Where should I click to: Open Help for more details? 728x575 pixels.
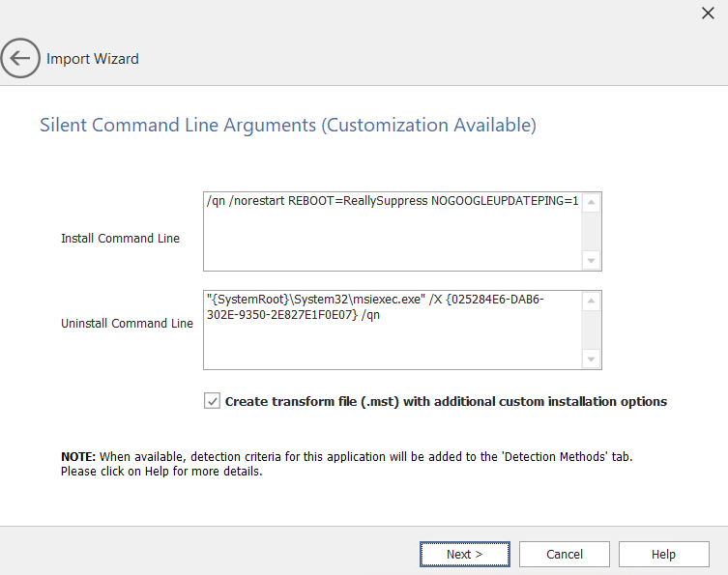(x=663, y=554)
